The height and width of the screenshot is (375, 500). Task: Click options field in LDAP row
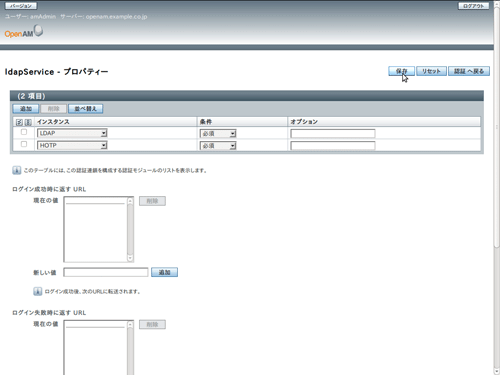click(x=333, y=134)
